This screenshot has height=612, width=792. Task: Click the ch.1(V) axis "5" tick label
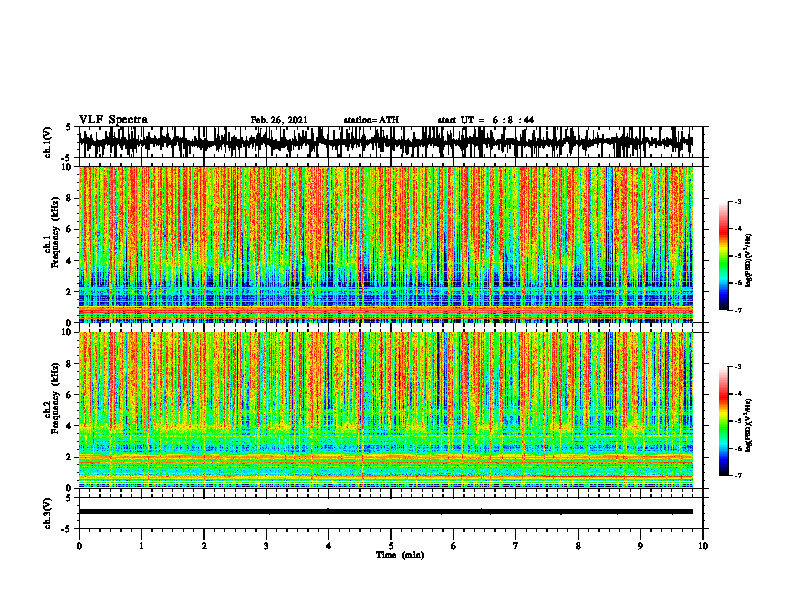(x=68, y=127)
